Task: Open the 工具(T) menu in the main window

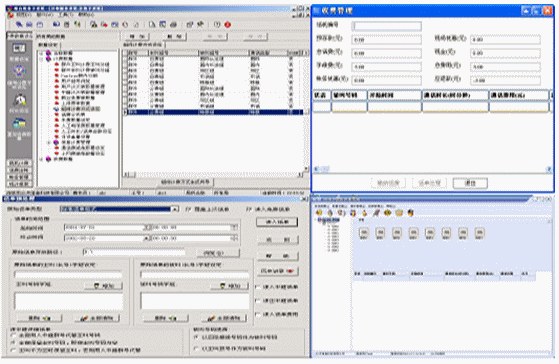Action: click(x=65, y=15)
